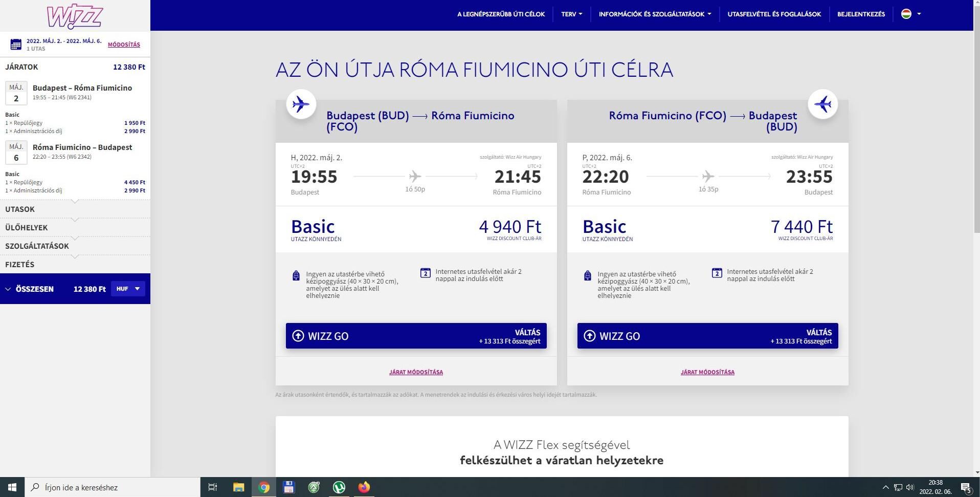Image resolution: width=980 pixels, height=497 pixels.
Task: Open the Windows Start menu
Action: click(12, 487)
